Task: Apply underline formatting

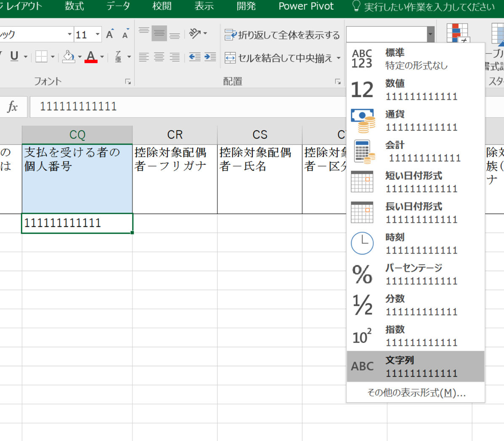Action: tap(14, 56)
